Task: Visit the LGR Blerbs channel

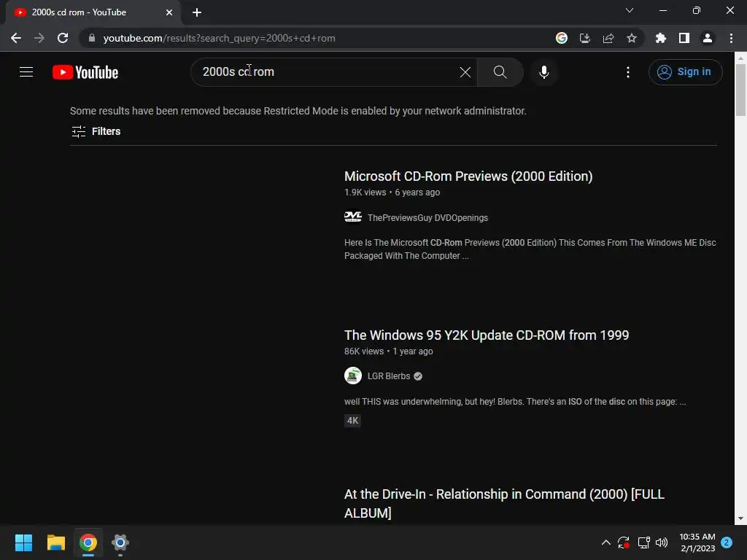Action: (389, 376)
